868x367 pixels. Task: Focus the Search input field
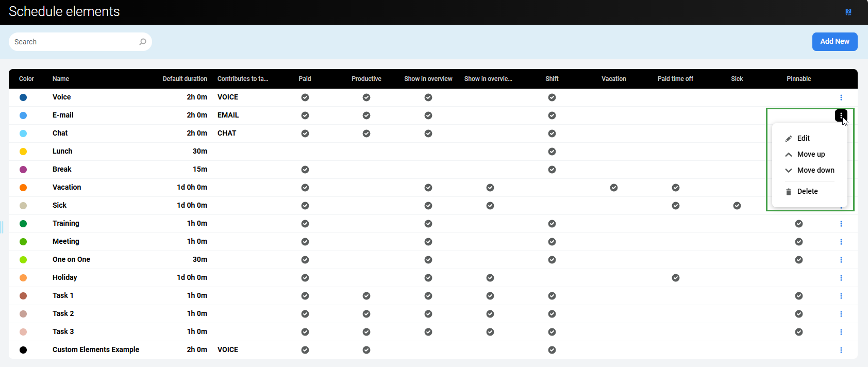75,42
